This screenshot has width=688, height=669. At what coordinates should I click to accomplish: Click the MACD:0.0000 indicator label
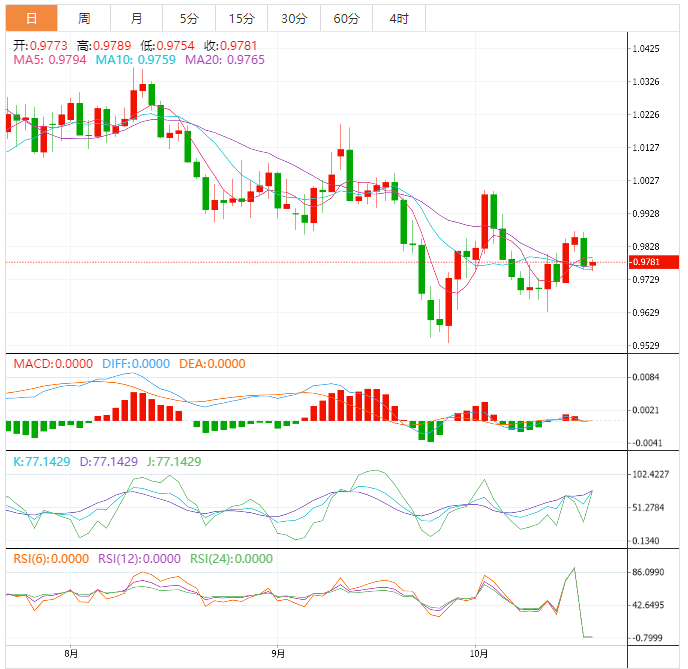point(53,364)
